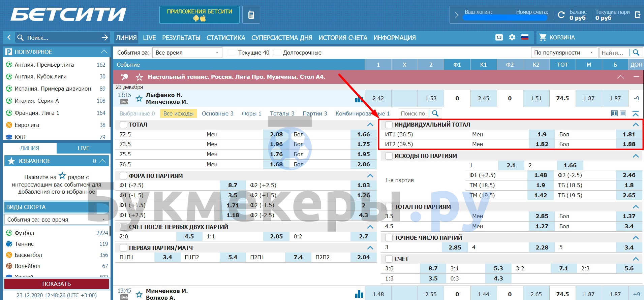644x300 pixels.
Task: Open the Результаты menu tab
Action: (181, 38)
